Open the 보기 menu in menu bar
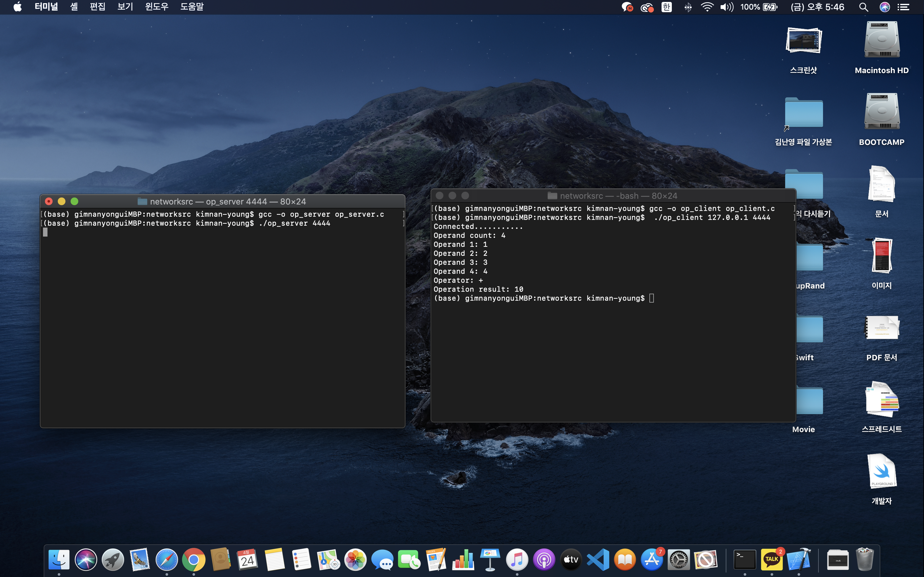The height and width of the screenshot is (577, 924). click(x=125, y=7)
